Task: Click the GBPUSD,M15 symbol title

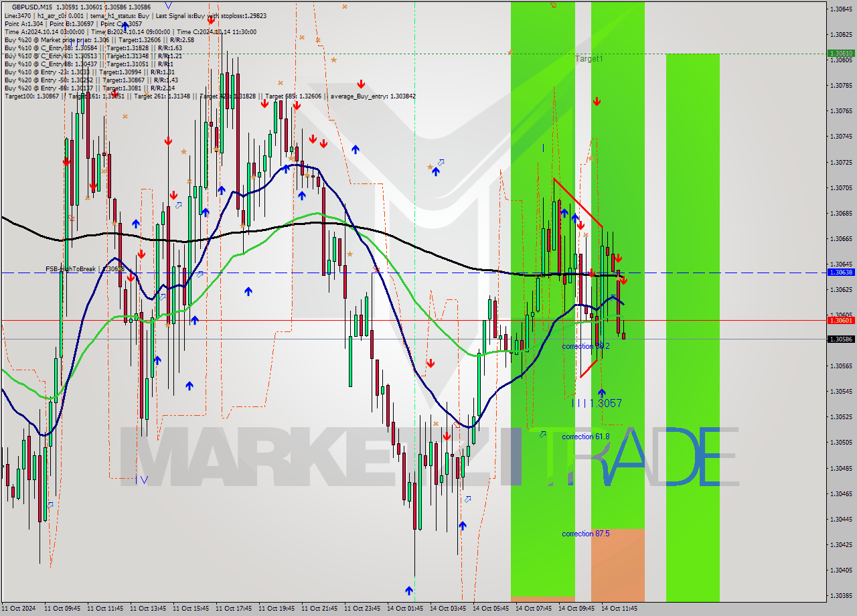Action: tap(32, 7)
